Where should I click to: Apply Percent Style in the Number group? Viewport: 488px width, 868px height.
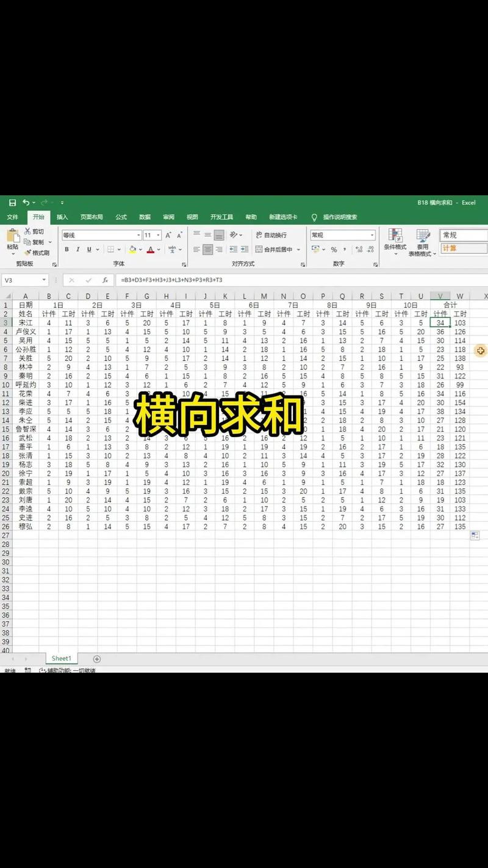[333, 250]
